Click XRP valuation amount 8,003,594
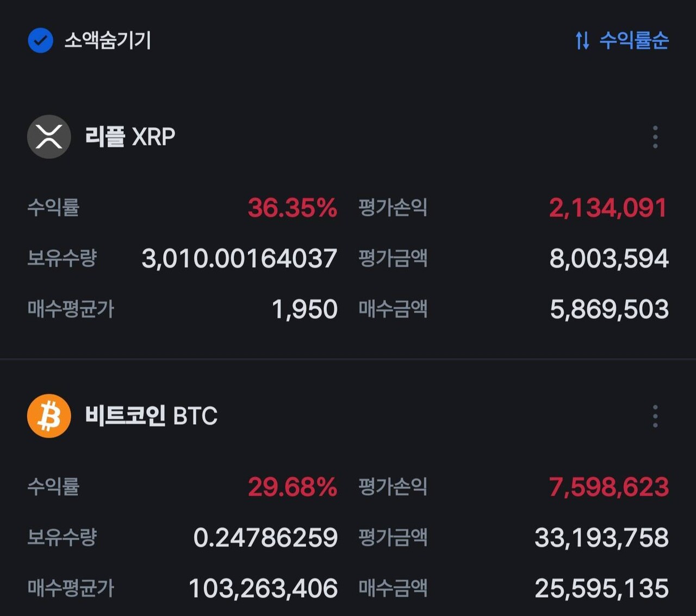Image resolution: width=696 pixels, height=616 pixels. point(609,259)
